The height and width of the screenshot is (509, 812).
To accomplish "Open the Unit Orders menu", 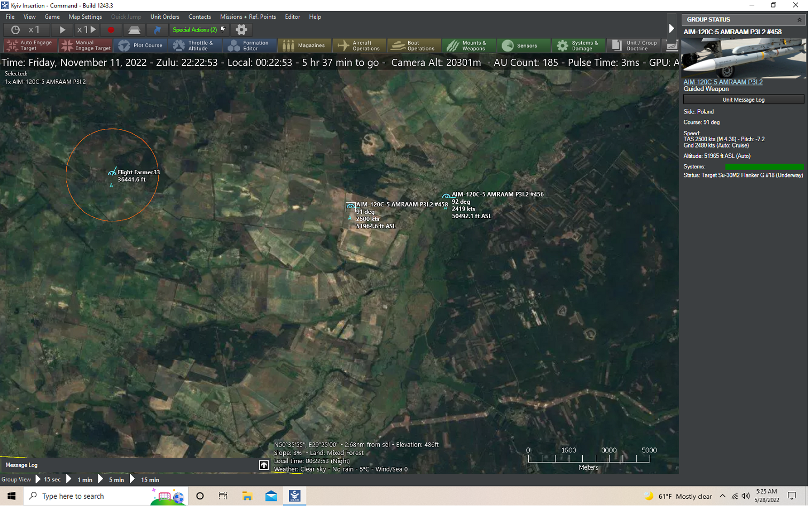I will click(x=165, y=17).
